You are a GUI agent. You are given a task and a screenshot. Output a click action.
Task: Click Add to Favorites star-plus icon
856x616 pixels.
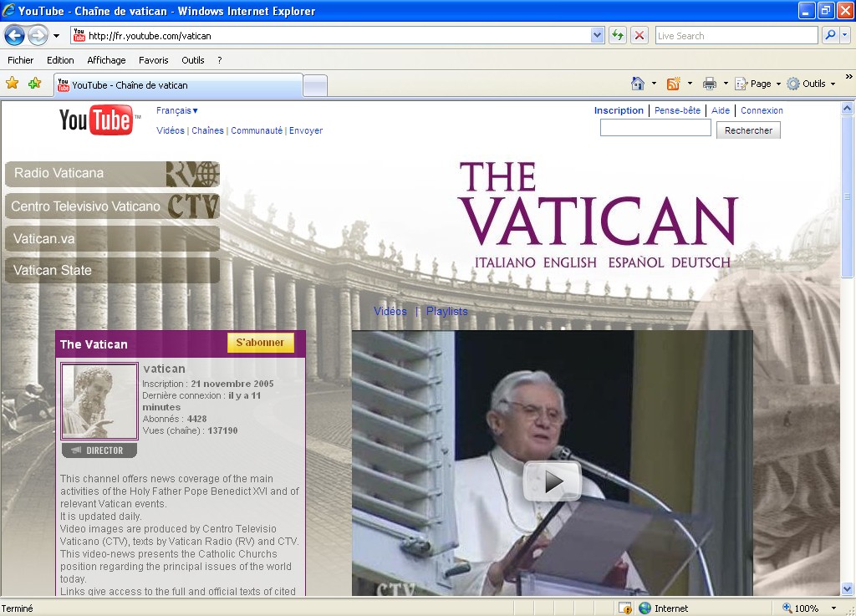pyautogui.click(x=34, y=84)
